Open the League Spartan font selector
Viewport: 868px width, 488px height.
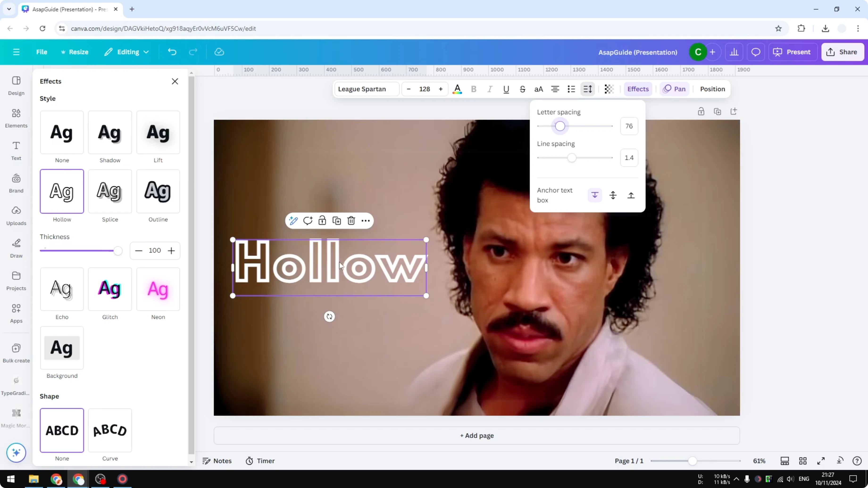[x=366, y=89]
